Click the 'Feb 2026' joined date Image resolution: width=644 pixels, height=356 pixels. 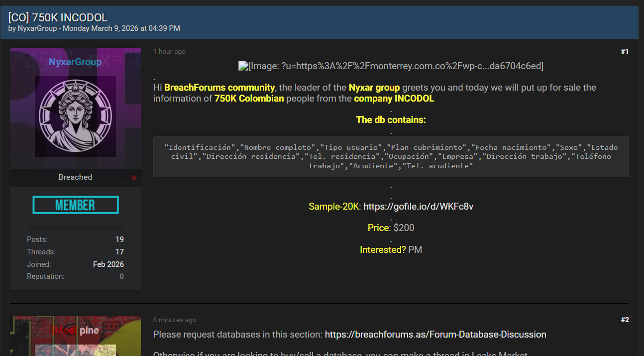[x=108, y=264]
